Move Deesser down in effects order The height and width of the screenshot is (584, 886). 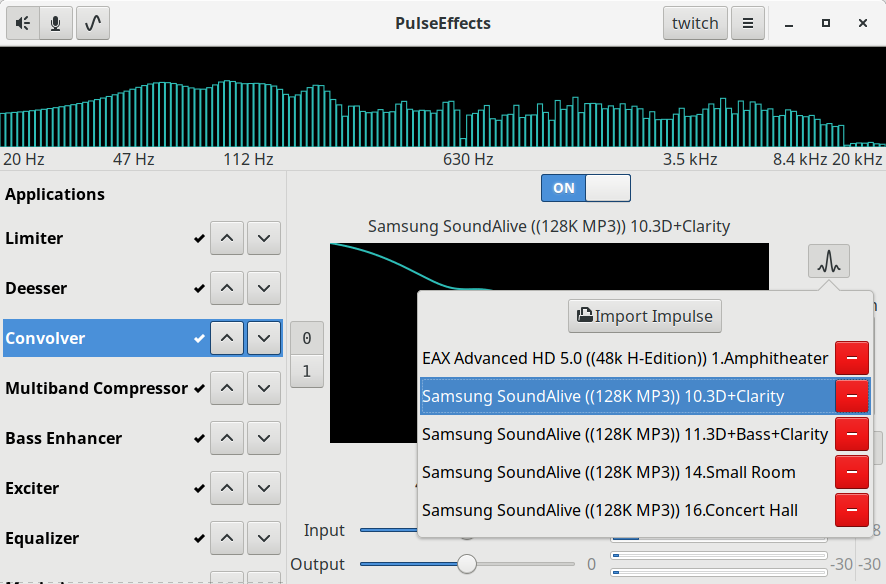pyautogui.click(x=264, y=288)
